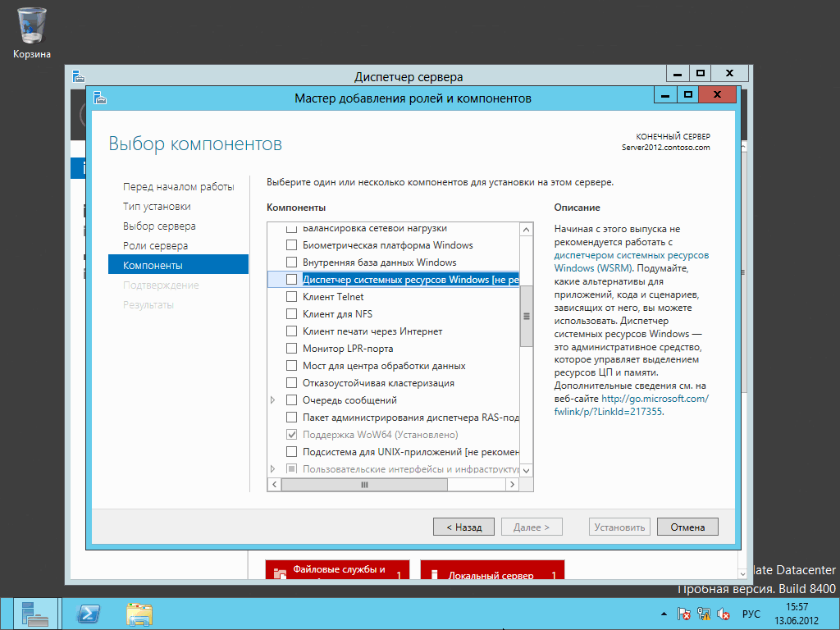Expand the Очередь сообщений tree node

[273, 400]
